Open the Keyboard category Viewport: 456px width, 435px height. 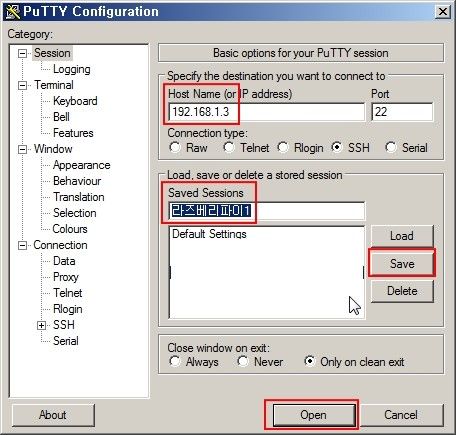(75, 101)
